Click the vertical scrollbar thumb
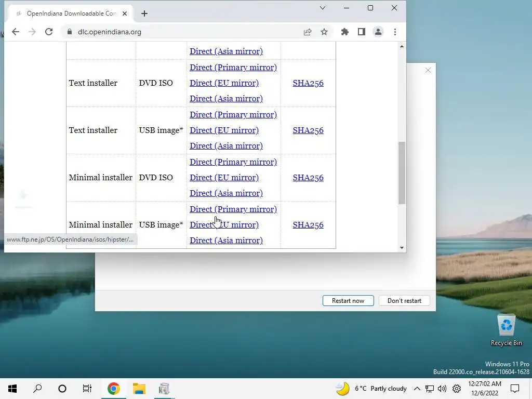Image resolution: width=532 pixels, height=399 pixels. coord(402,173)
